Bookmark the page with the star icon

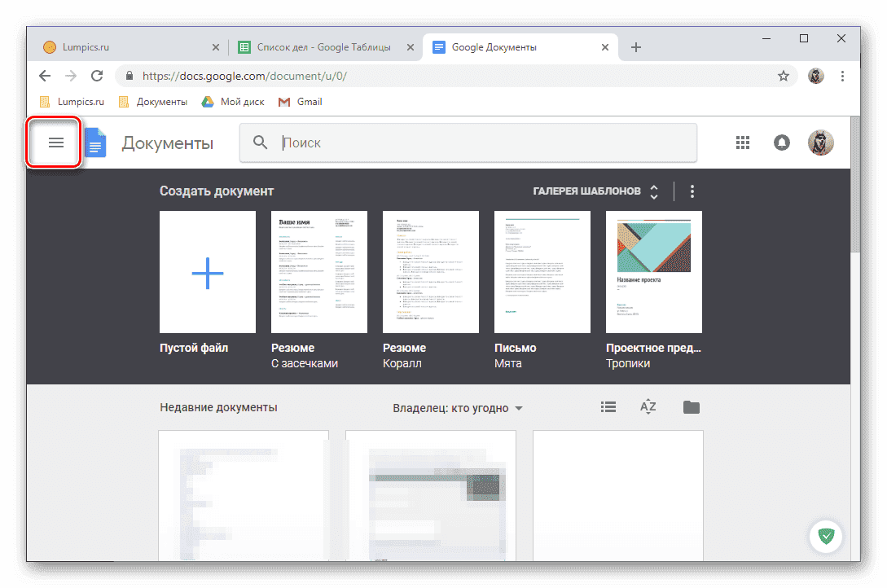click(x=783, y=75)
